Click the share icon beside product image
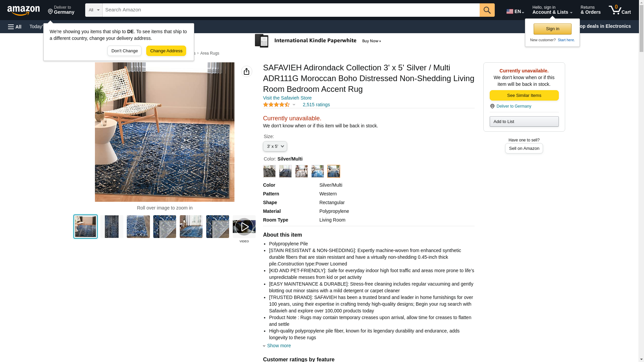644x362 pixels. 247,71
